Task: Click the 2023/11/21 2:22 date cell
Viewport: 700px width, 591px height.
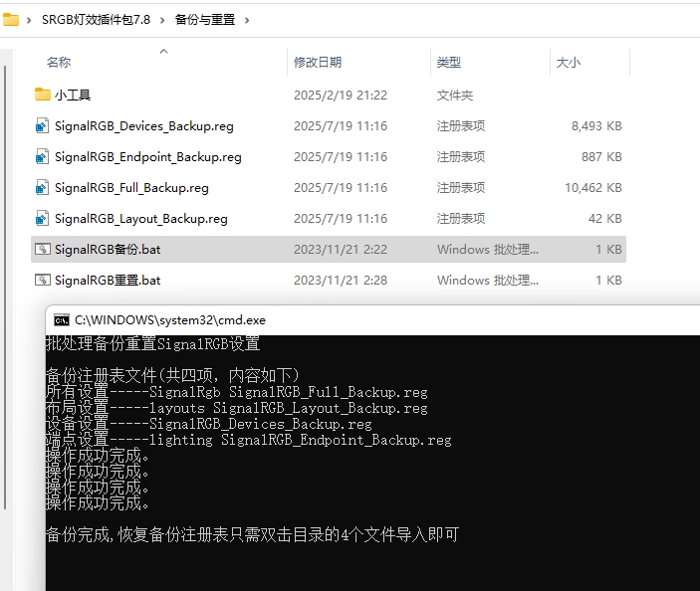Action: coord(341,250)
